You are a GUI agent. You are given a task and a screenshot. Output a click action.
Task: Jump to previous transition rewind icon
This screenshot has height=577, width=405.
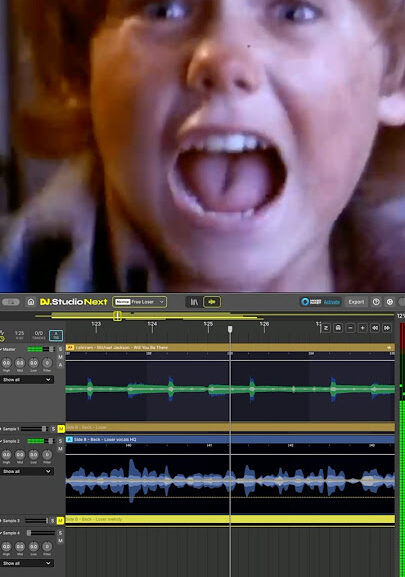pyautogui.click(x=375, y=328)
